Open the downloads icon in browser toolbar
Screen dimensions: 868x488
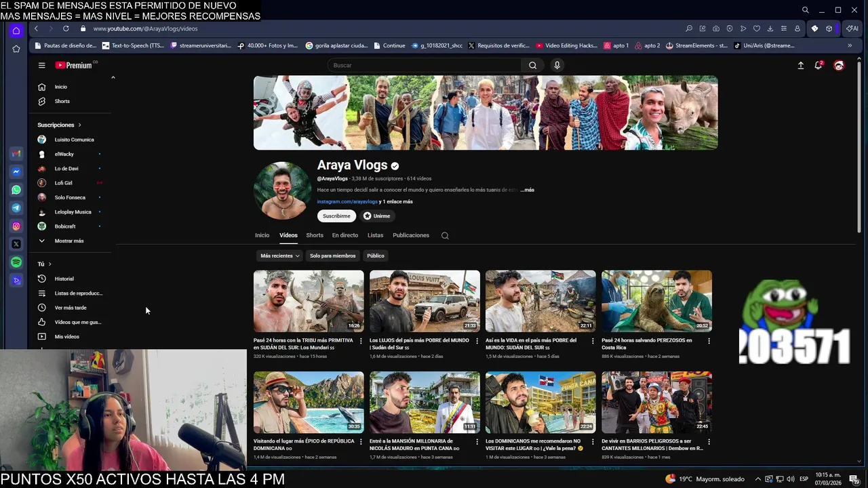click(770, 28)
